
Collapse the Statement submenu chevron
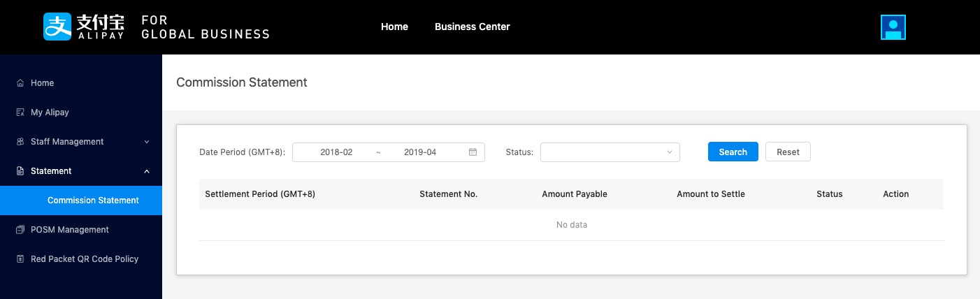pos(147,171)
